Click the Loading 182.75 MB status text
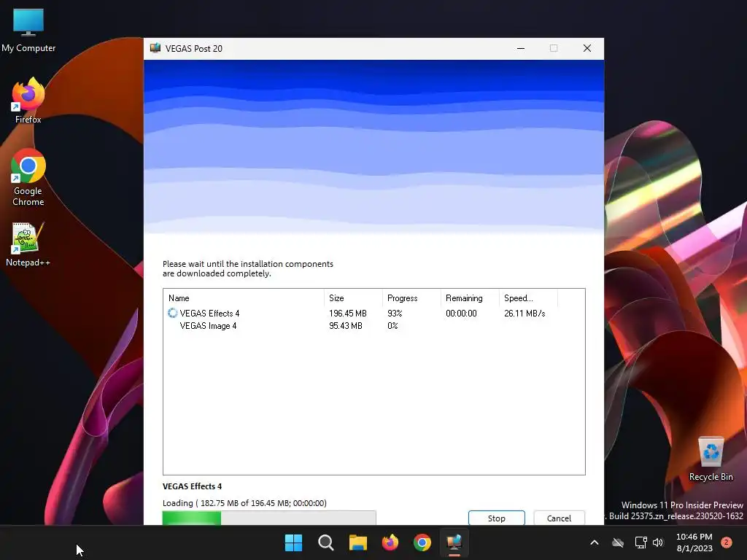 tap(244, 503)
